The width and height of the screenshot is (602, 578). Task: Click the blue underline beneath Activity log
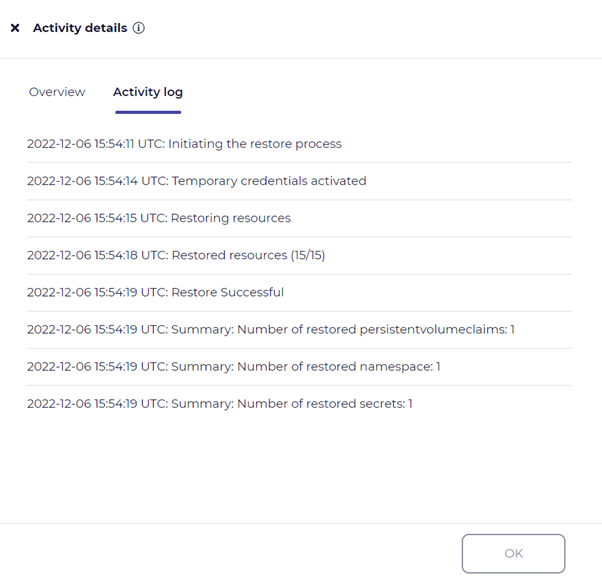[x=148, y=112]
